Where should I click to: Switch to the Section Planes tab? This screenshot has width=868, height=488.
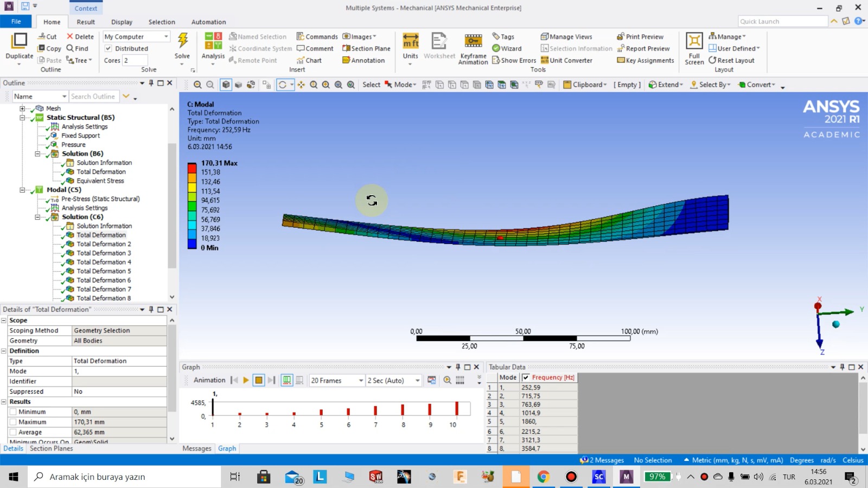[x=52, y=448]
